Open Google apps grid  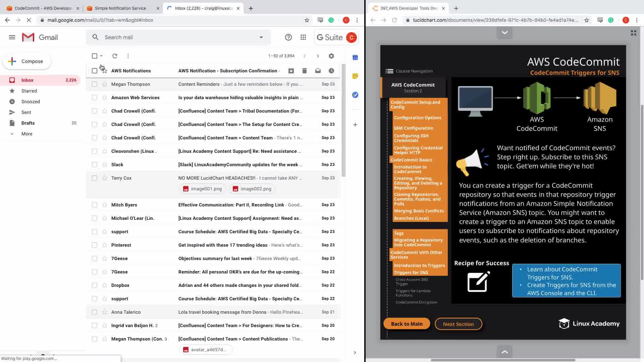[303, 37]
